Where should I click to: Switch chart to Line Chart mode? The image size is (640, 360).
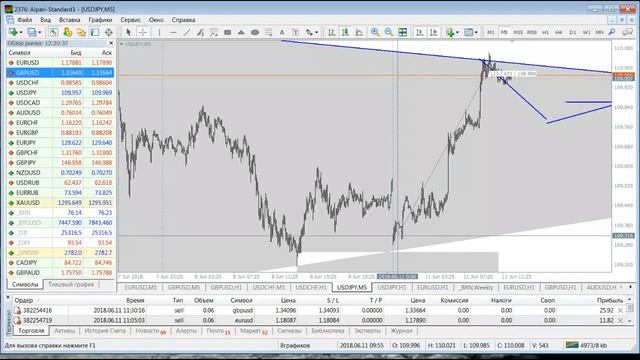359,32
